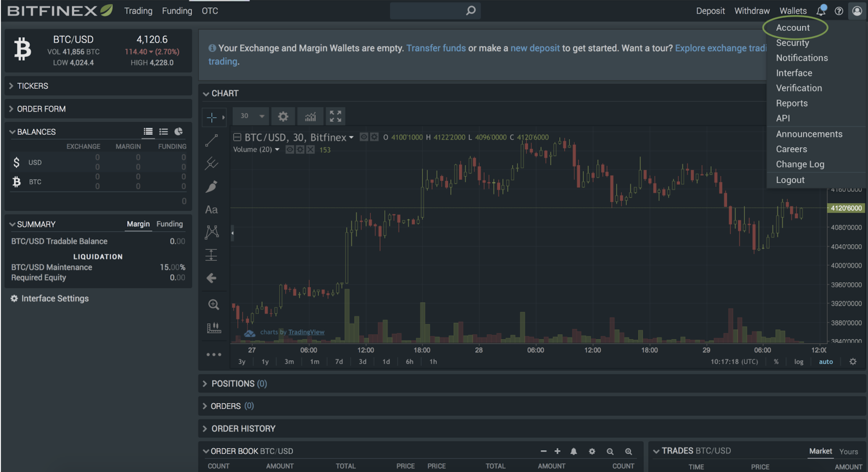This screenshot has width=868, height=472.
Task: Open the Verification settings page
Action: coord(799,88)
